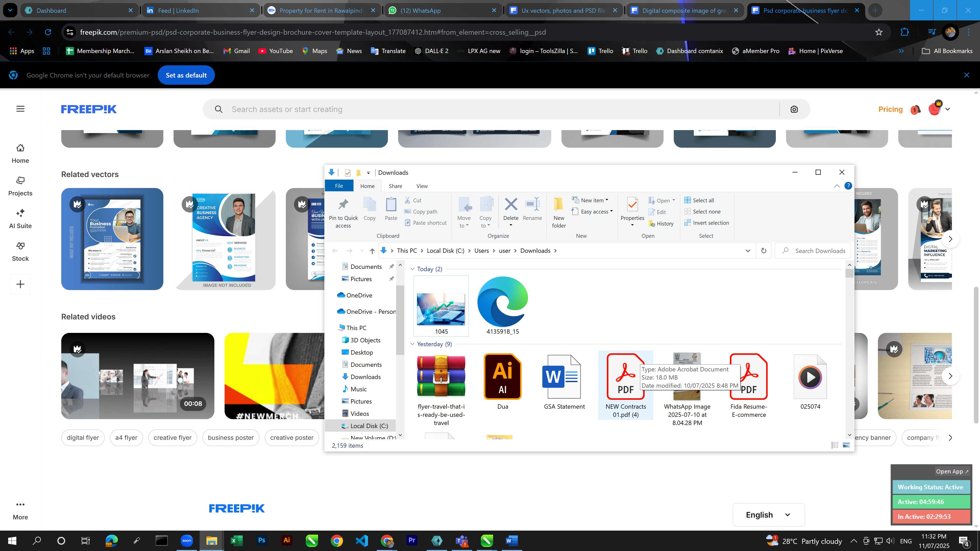Viewport: 980px width, 551px height.
Task: Click Freepik search by image camera icon
Action: [x=794, y=109]
